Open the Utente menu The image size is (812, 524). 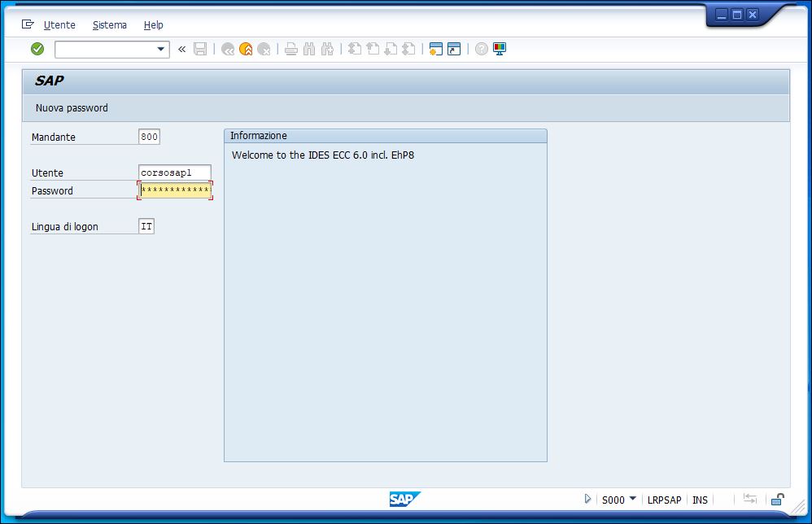pos(59,25)
